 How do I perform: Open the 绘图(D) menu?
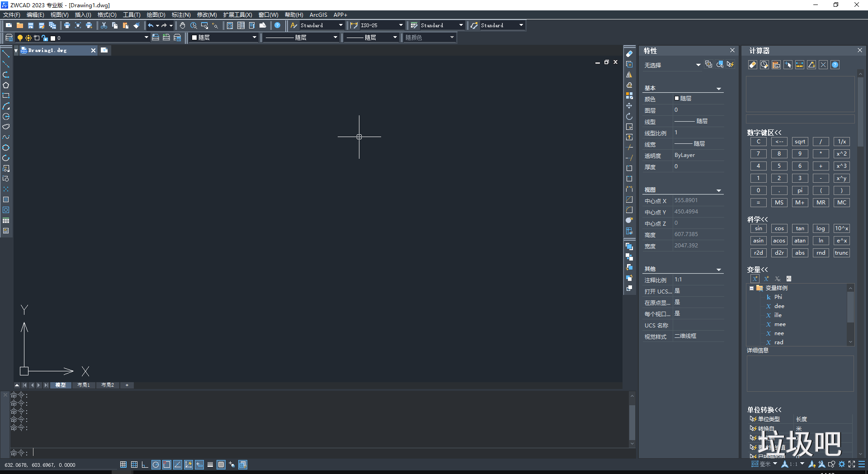point(156,14)
